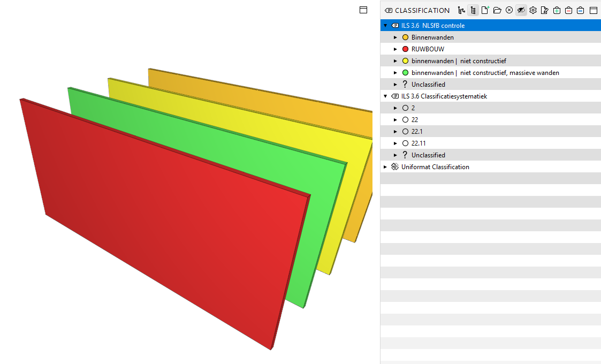Viewport: 601px width, 364px height.
Task: Click the Uniformat Classification icon
Action: click(395, 166)
